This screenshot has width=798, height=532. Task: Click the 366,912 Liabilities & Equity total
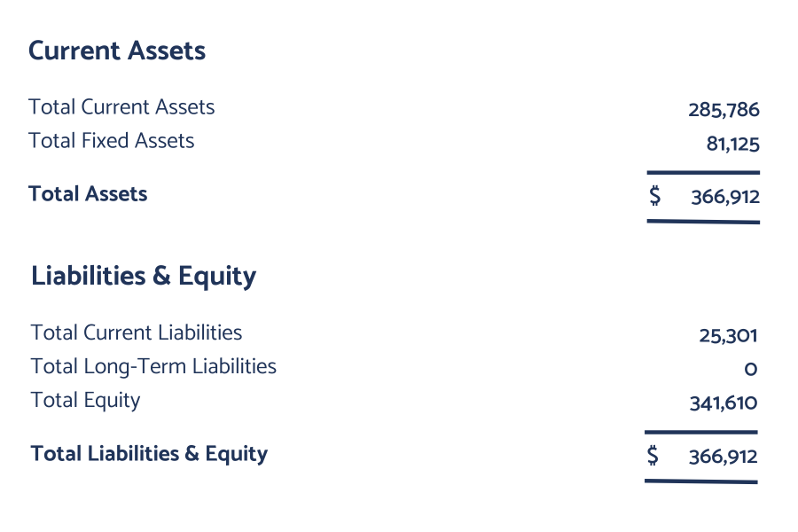[x=724, y=457]
